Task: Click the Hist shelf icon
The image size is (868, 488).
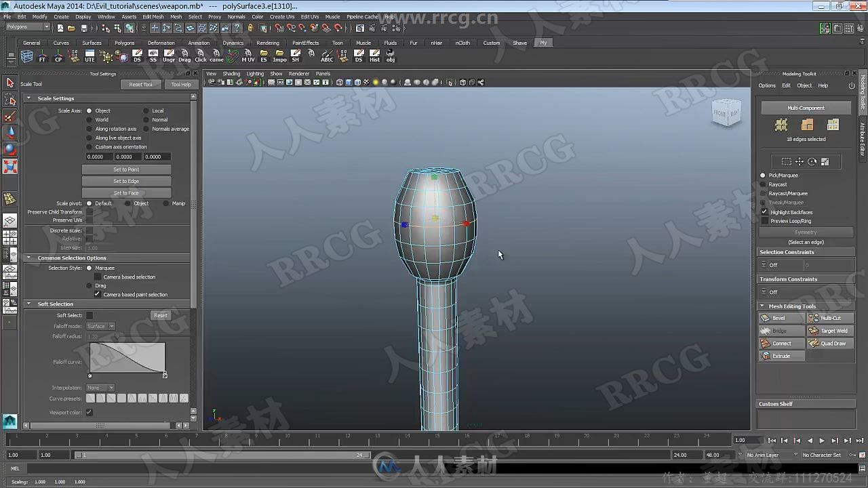Action: click(x=374, y=56)
